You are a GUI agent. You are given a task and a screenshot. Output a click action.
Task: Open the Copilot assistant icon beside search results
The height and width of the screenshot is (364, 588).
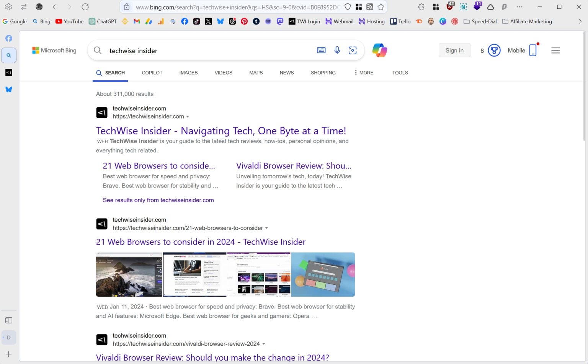(379, 50)
